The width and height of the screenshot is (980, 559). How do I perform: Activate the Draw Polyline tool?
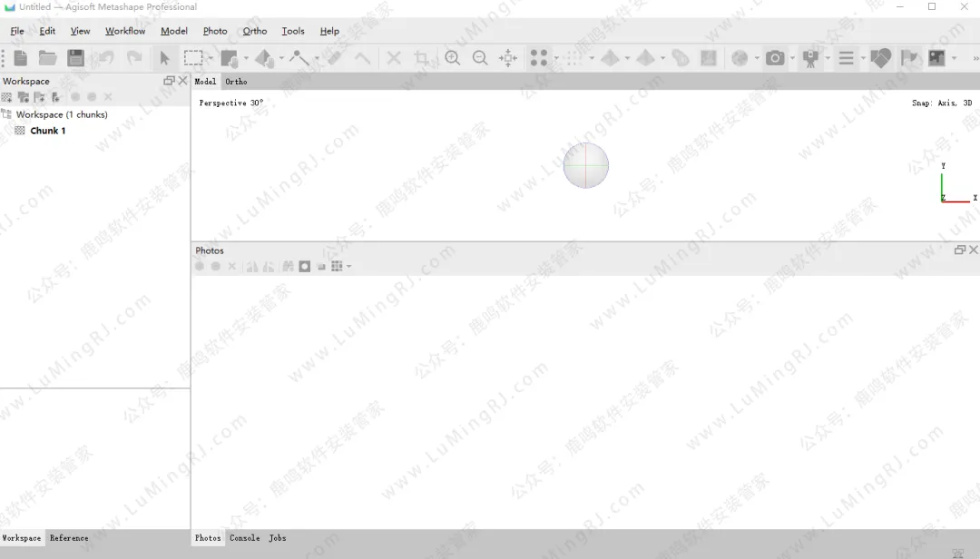click(x=299, y=58)
